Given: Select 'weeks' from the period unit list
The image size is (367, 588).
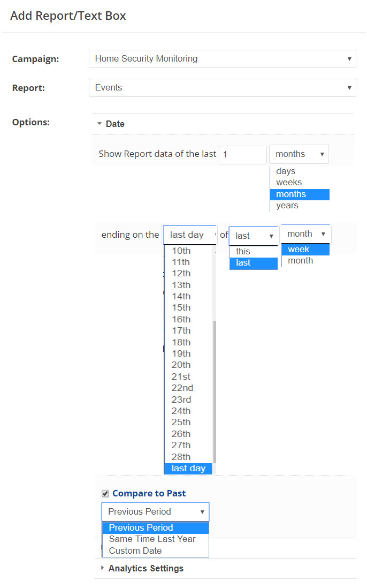Looking at the screenshot, I should (289, 183).
